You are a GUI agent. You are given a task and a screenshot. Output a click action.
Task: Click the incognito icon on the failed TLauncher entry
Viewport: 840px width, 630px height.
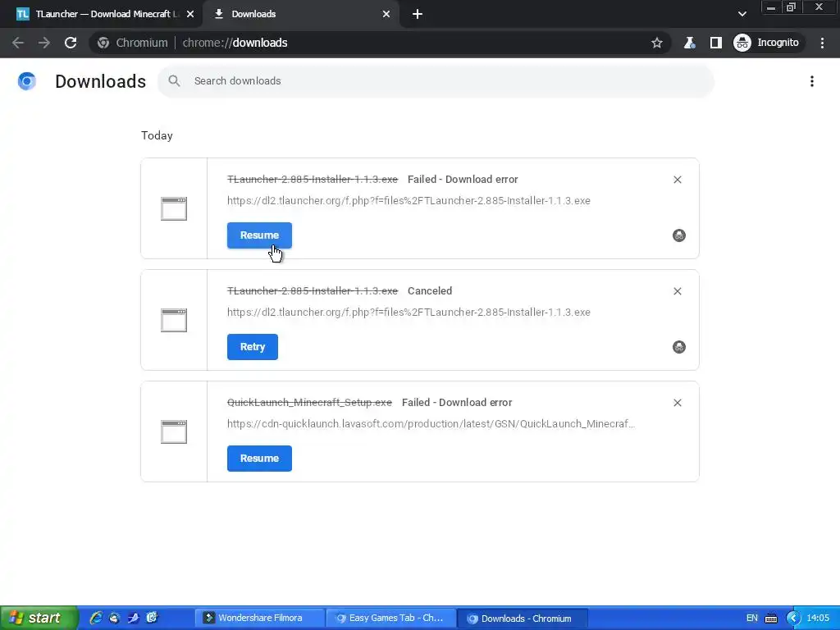pos(678,235)
